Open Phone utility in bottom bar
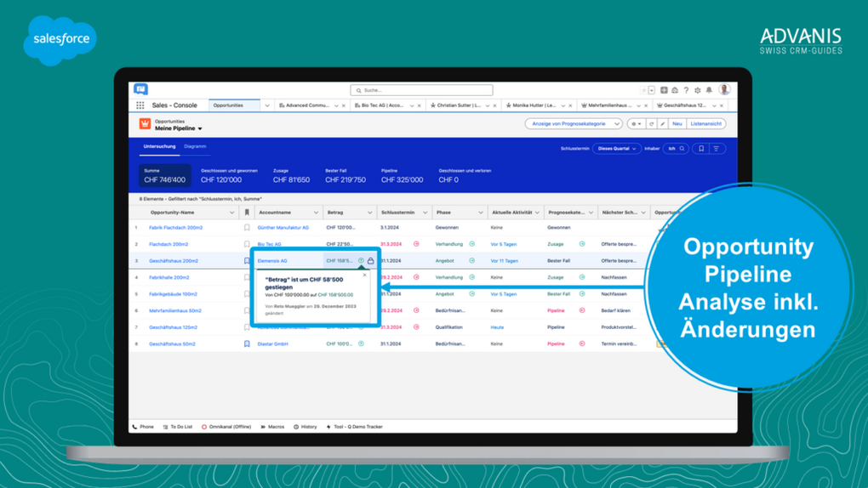This screenshot has height=488, width=868. 143,427
